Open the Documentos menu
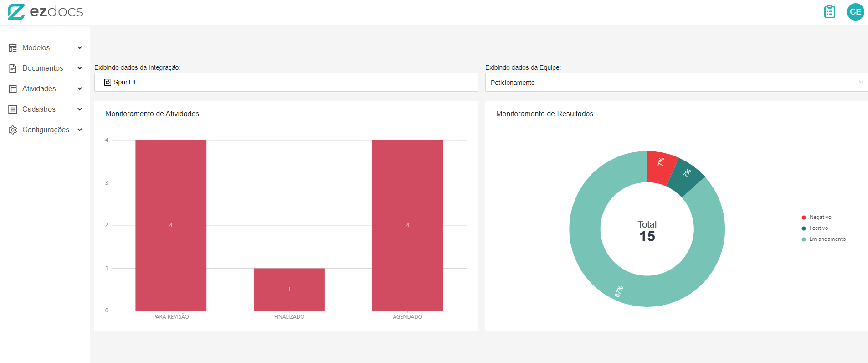The image size is (868, 363). click(x=45, y=68)
